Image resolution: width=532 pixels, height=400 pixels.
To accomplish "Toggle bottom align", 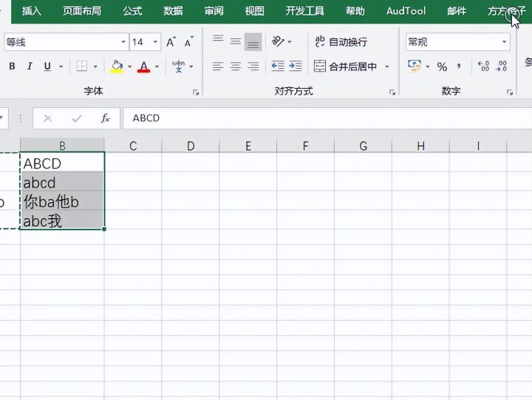I will tap(253, 41).
